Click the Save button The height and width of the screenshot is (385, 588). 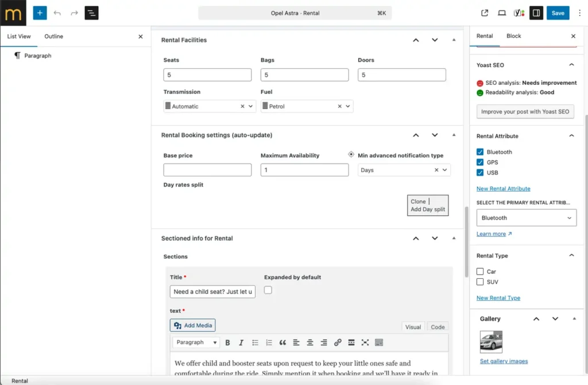(x=558, y=13)
